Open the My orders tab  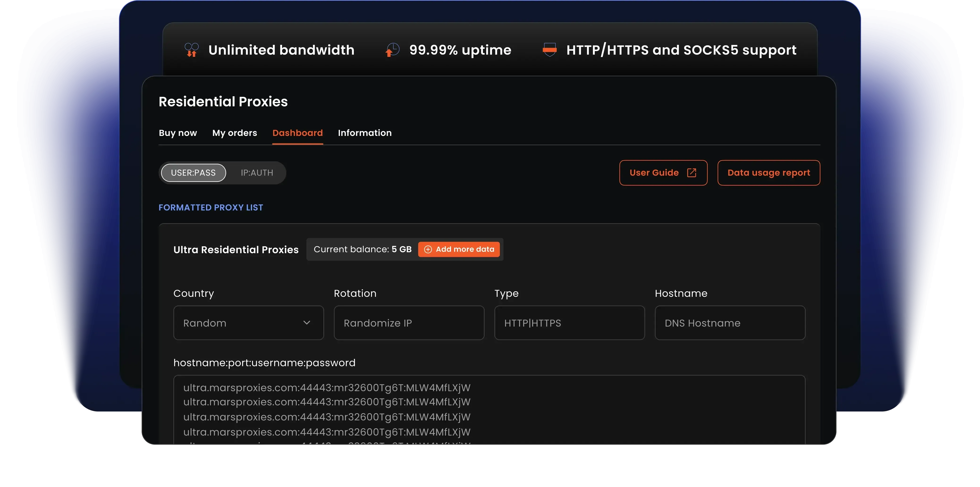235,133
